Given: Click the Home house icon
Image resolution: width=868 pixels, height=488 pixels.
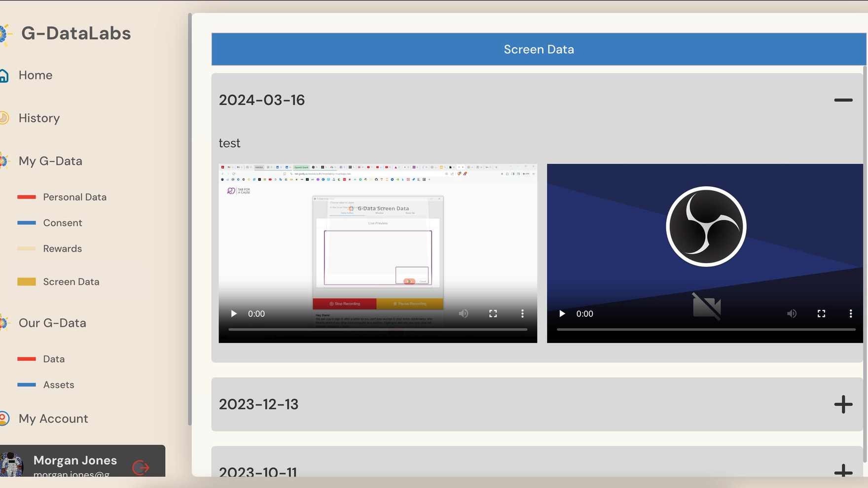Looking at the screenshot, I should tap(4, 75).
